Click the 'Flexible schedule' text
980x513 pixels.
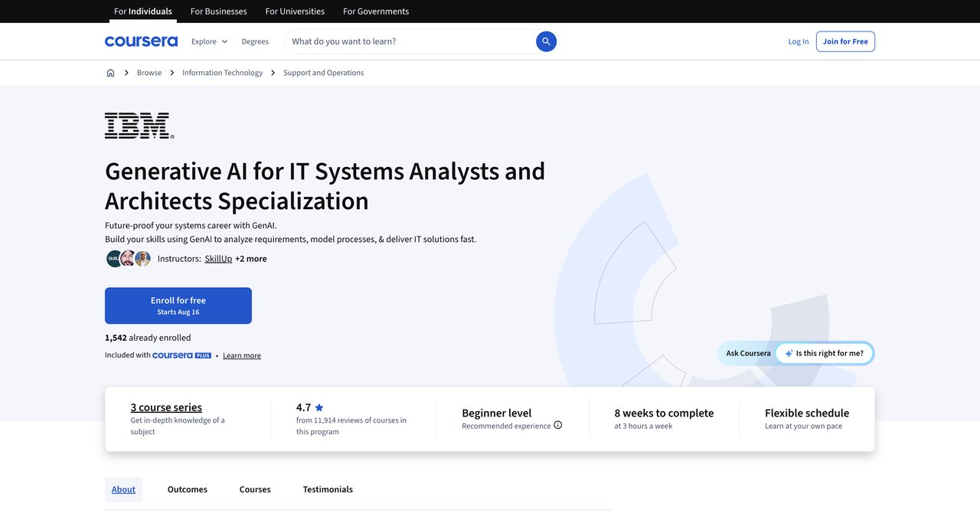(807, 413)
